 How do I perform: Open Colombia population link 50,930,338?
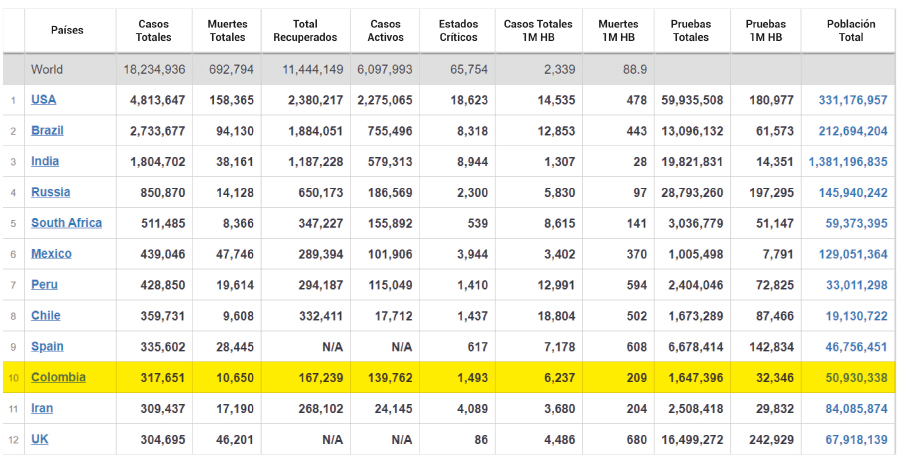coord(856,378)
